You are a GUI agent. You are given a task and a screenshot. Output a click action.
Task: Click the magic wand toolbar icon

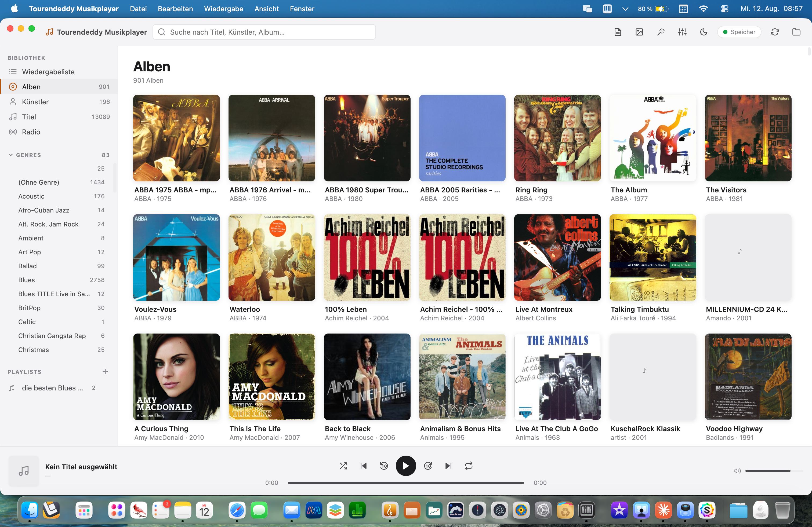pos(661,32)
